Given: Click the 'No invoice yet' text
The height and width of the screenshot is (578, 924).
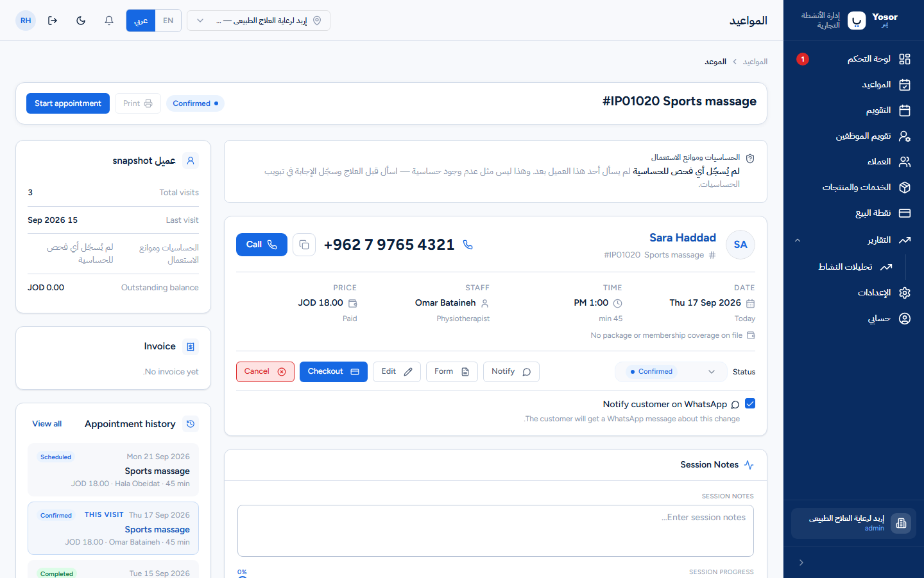Looking at the screenshot, I should pyautogui.click(x=171, y=372).
